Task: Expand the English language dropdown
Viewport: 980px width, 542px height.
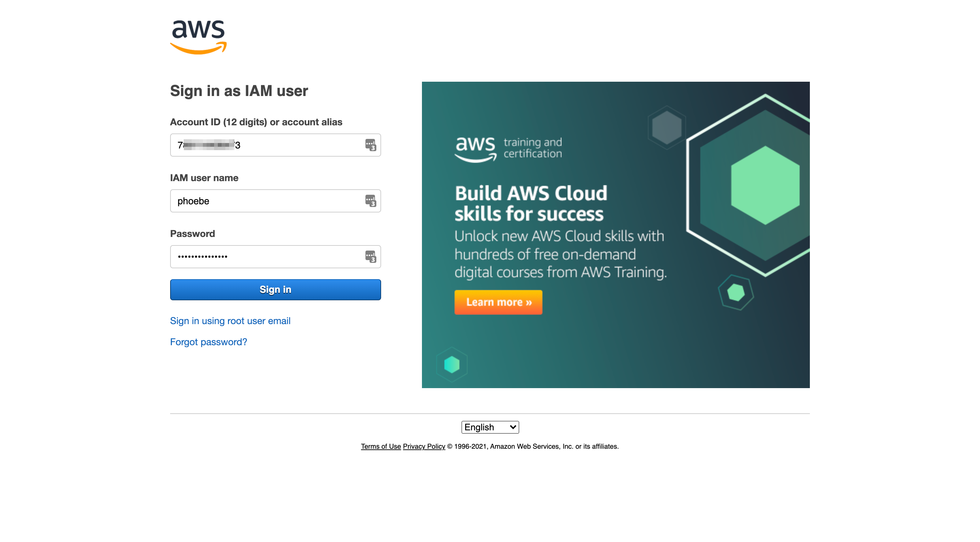Action: [490, 427]
